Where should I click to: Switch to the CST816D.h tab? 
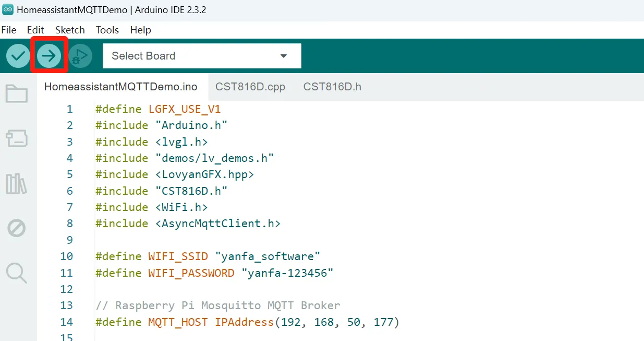(332, 87)
